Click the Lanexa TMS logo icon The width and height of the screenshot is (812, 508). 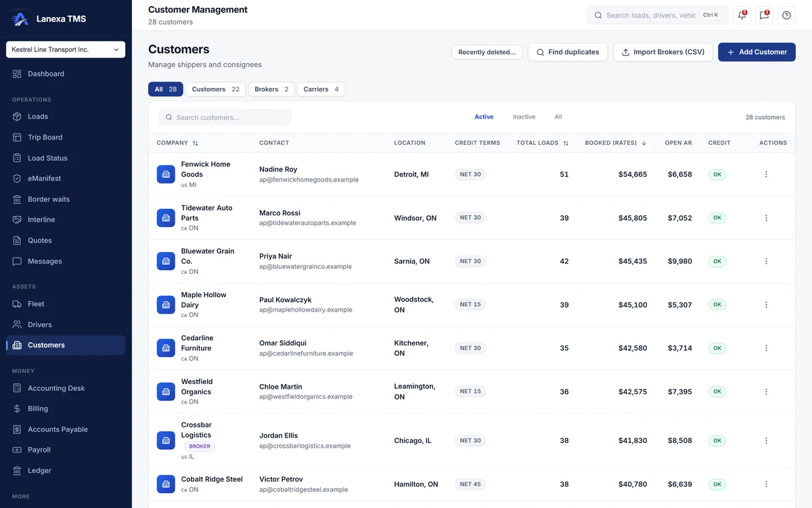point(20,18)
